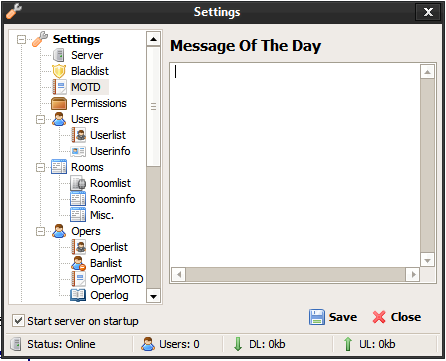Click the DL: 0kb status text
Image resolution: width=446 pixels, height=361 pixels.
click(267, 344)
